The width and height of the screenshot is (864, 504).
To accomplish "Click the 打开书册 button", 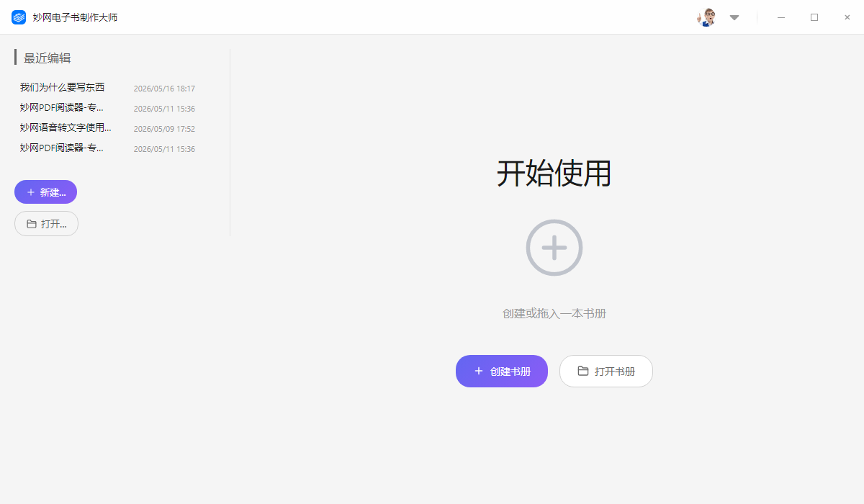I will [606, 372].
